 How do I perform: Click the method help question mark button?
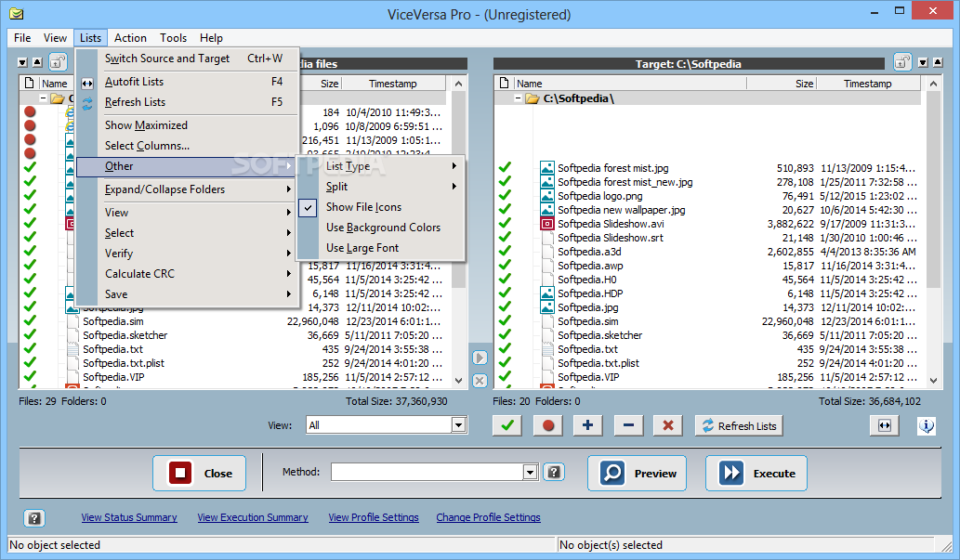pyautogui.click(x=554, y=472)
